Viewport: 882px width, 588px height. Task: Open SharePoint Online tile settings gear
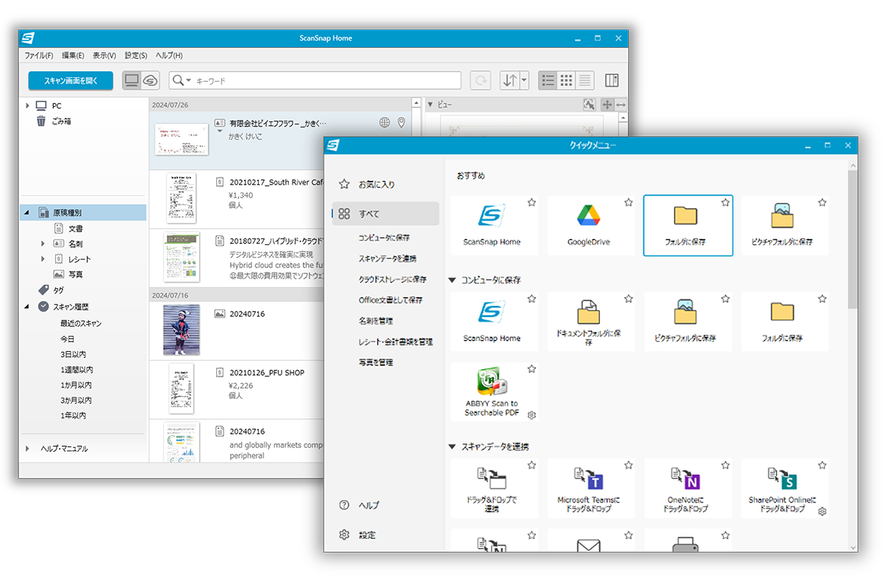tap(822, 512)
